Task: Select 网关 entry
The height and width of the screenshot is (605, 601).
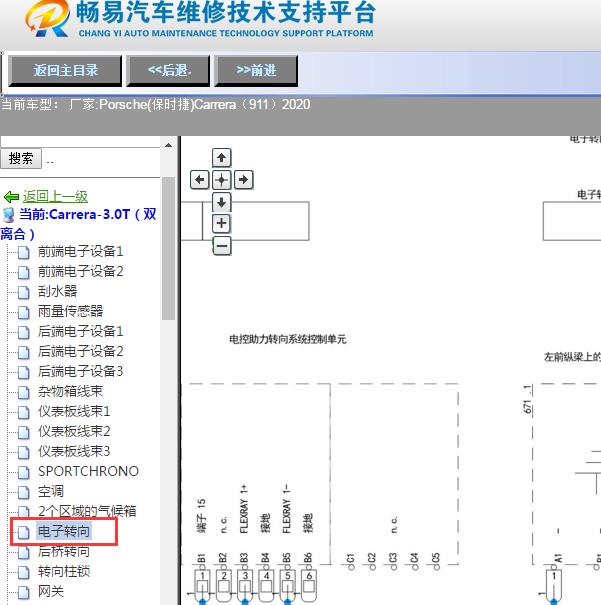Action: click(51, 591)
